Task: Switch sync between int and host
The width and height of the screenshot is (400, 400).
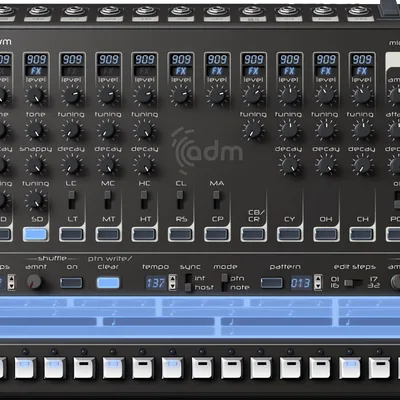Action: (189, 282)
